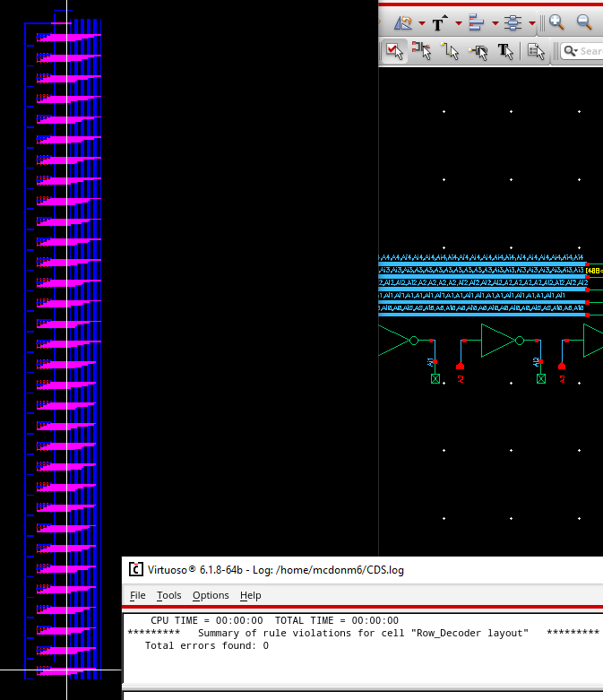Image resolution: width=603 pixels, height=700 pixels.
Task: Click the text label selection filter icon
Action: [505, 51]
